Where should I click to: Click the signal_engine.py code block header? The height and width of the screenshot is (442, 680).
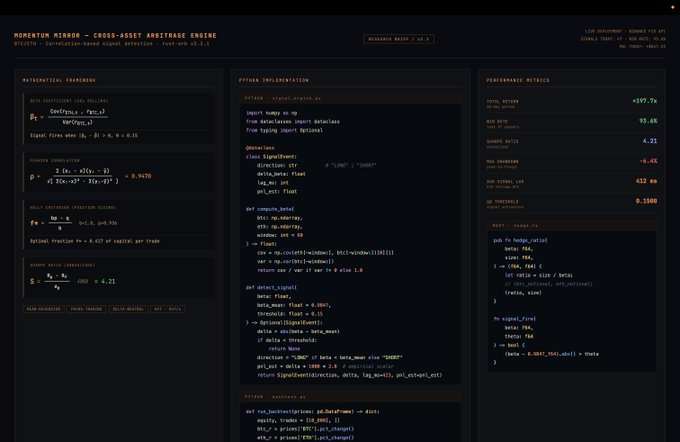tap(350, 98)
